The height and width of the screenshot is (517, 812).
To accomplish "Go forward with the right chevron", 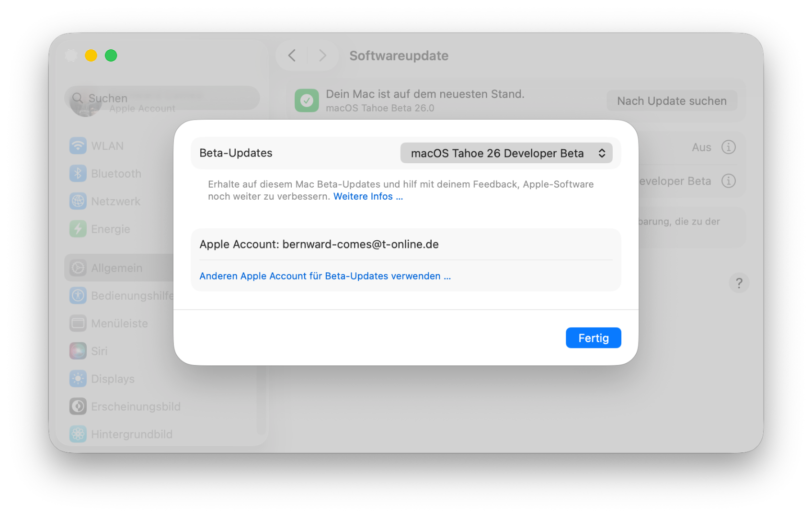I will tap(322, 56).
